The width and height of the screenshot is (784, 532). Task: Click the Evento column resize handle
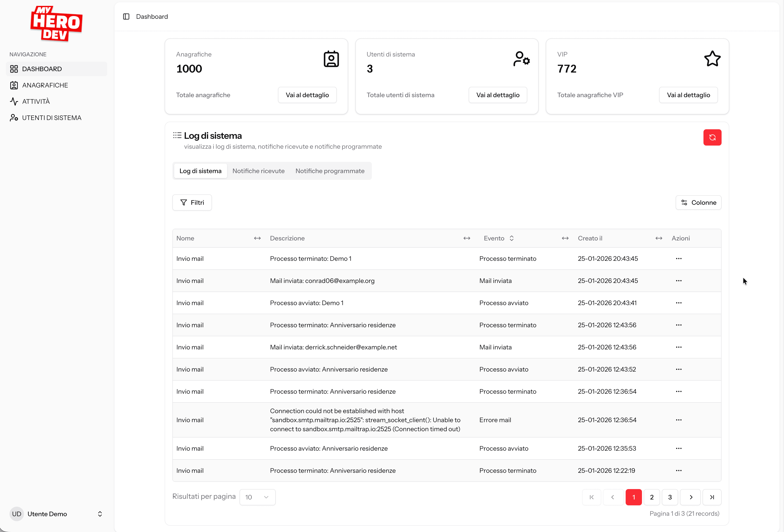point(565,238)
